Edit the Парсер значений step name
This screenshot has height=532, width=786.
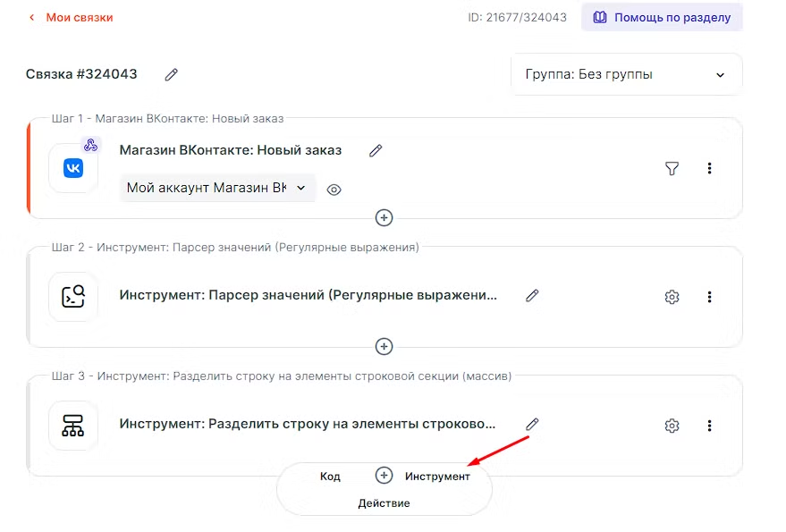tap(532, 295)
